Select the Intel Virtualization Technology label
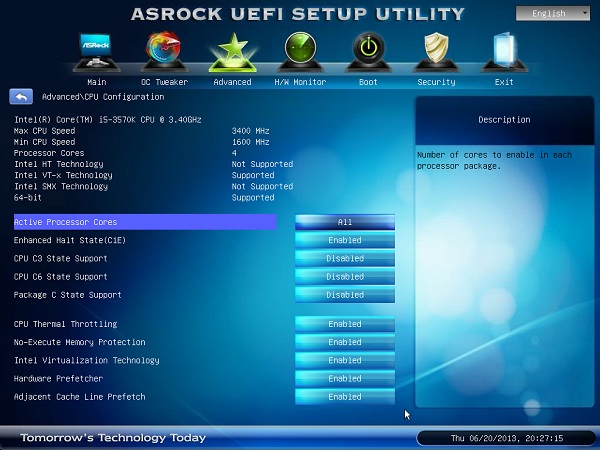The width and height of the screenshot is (600, 450). (86, 360)
